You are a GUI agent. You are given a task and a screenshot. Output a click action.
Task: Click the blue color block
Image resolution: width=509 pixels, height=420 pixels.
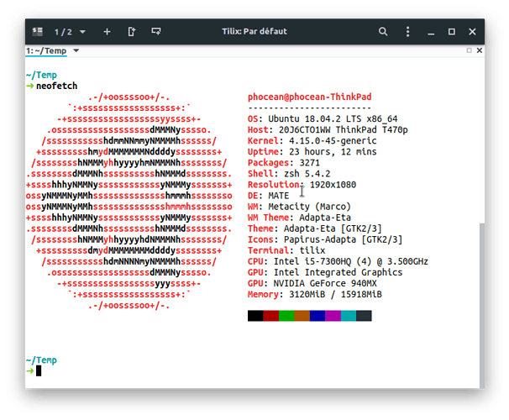click(317, 316)
